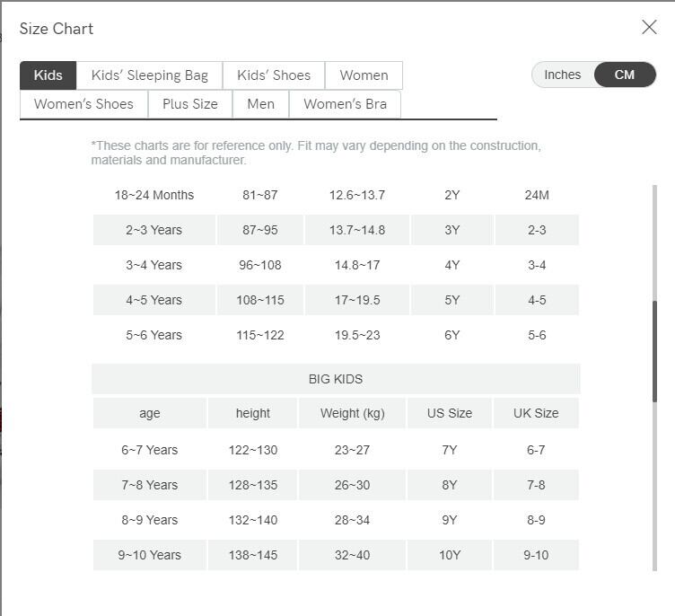Click the UK Size column header

[x=536, y=413]
